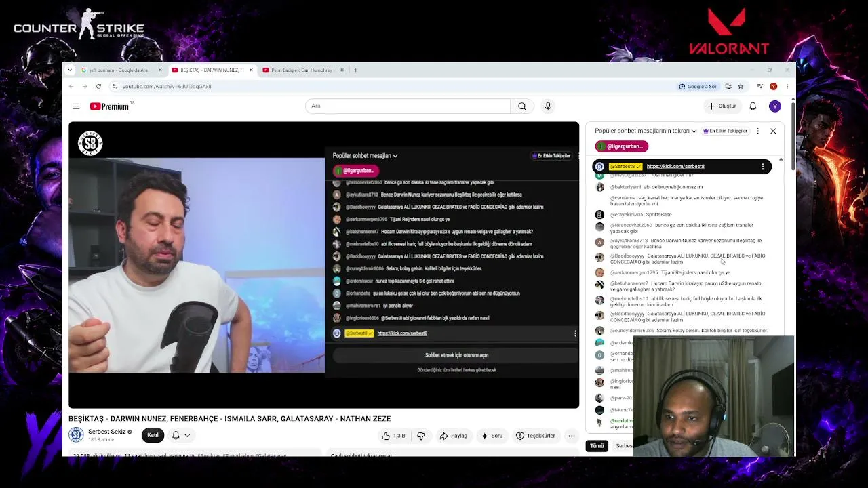Click the video title text
The height and width of the screenshot is (488, 868).
click(x=230, y=419)
